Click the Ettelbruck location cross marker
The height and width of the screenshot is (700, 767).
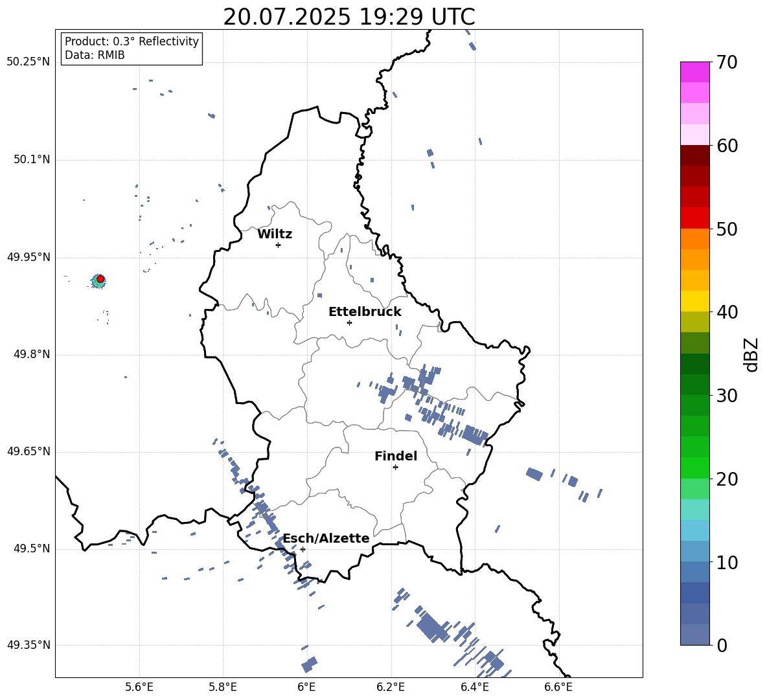click(349, 322)
